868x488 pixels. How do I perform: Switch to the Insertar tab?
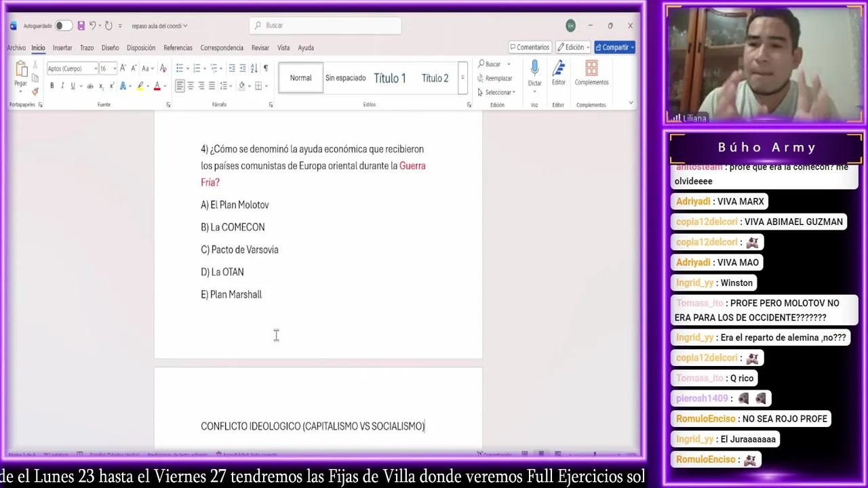(62, 48)
